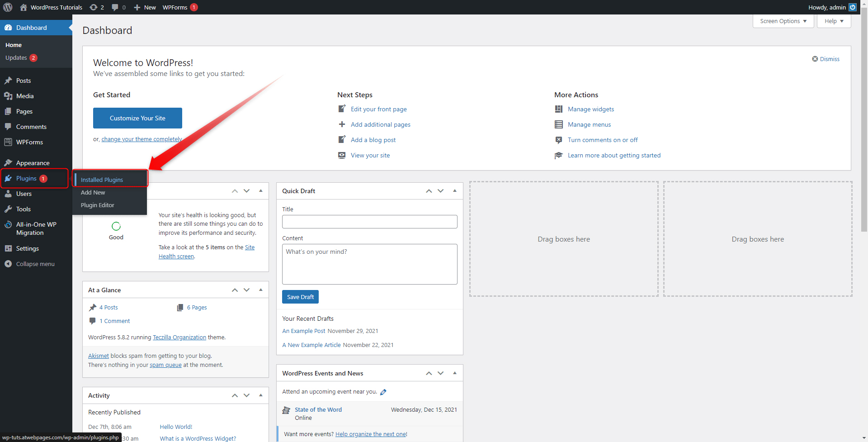The height and width of the screenshot is (442, 868).
Task: Click the New plus icon in admin bar
Action: click(137, 7)
